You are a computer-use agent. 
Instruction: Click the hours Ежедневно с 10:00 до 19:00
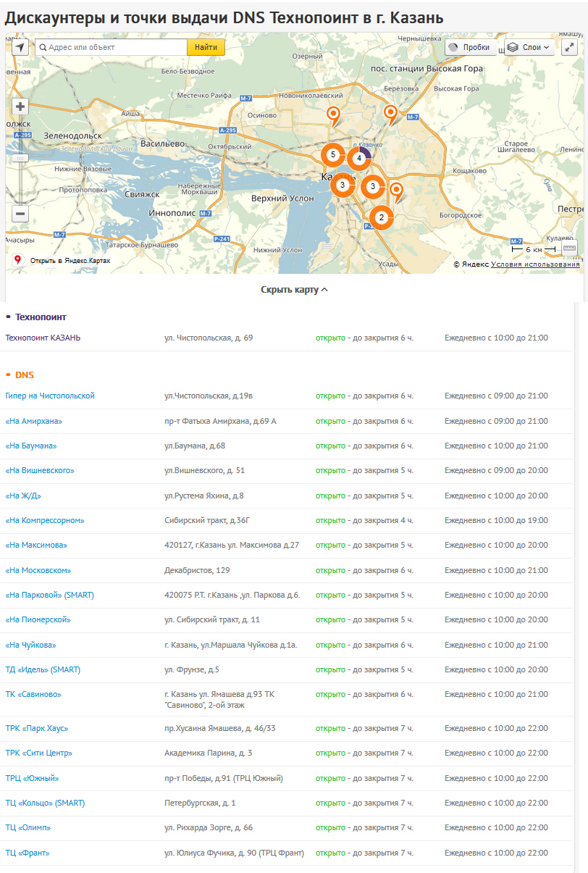coord(496,520)
